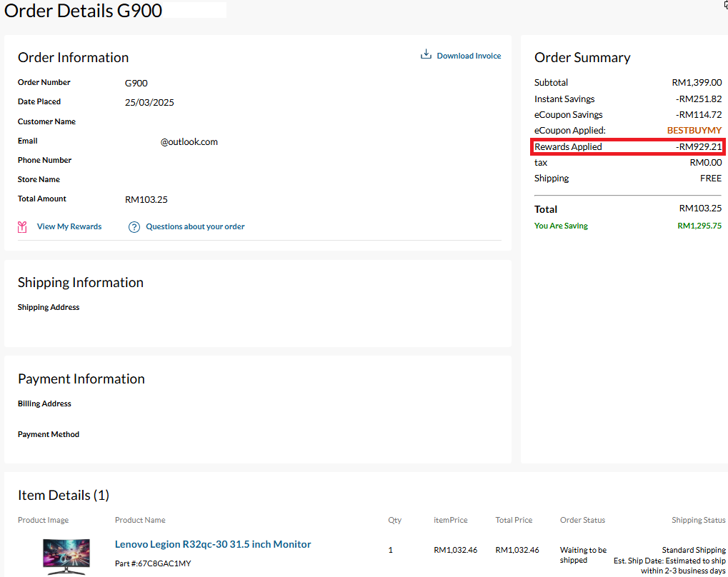This screenshot has width=728, height=577.
Task: Open the Download Invoice link
Action: [x=469, y=56]
